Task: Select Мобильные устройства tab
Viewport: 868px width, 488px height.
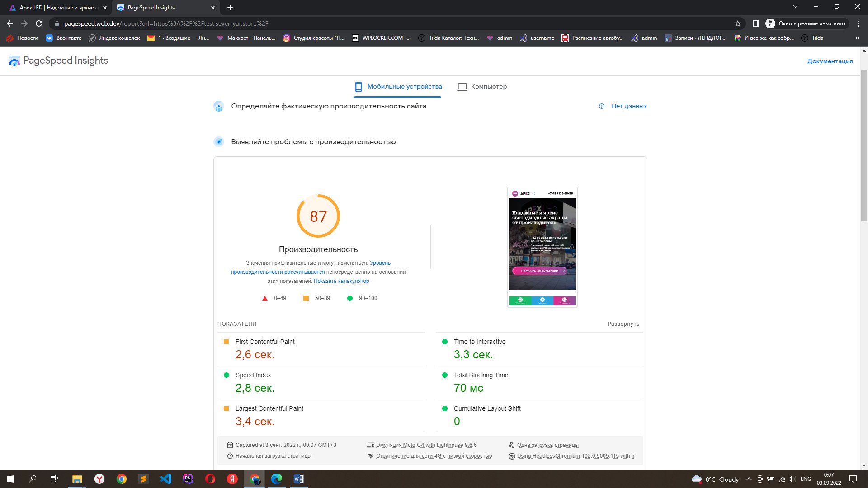Action: click(398, 86)
